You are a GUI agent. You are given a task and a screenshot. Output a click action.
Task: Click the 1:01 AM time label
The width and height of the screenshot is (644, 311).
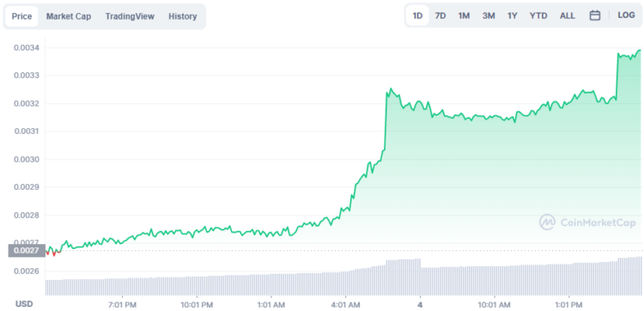[x=271, y=305]
